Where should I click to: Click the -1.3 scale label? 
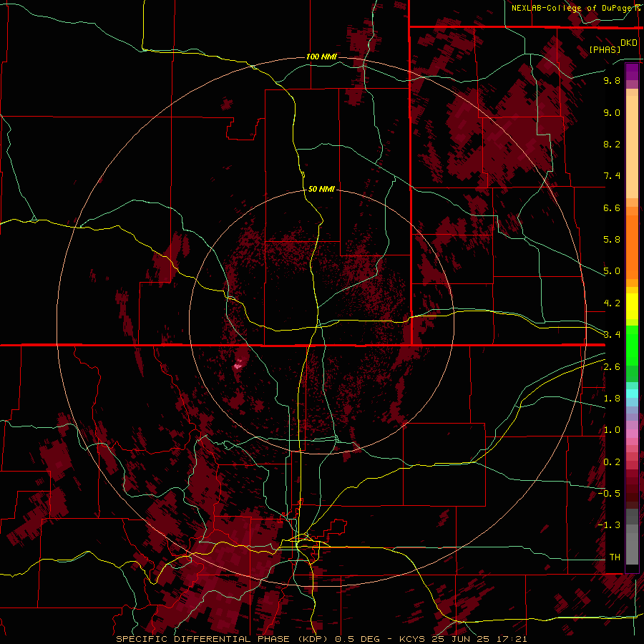(x=609, y=525)
